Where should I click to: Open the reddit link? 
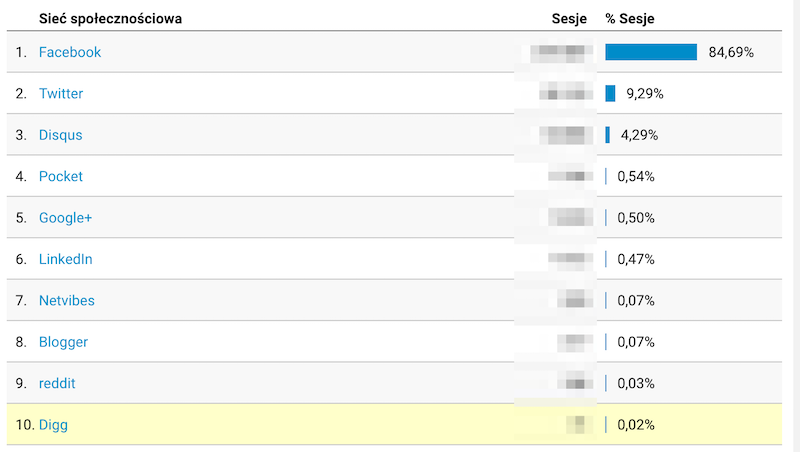57,383
